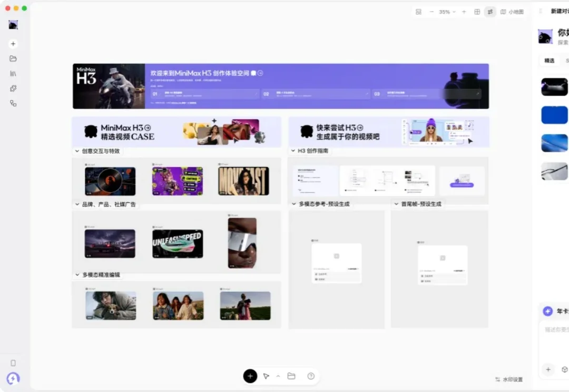Open the puzzle-piece plugins icon in the left sidebar
This screenshot has width=569, height=392.
click(13, 89)
